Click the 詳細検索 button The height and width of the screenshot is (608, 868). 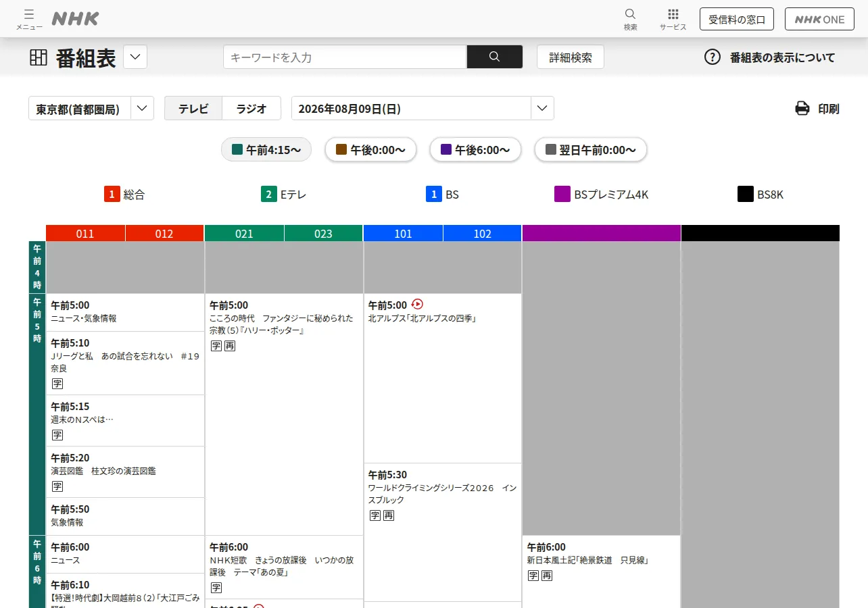click(571, 57)
